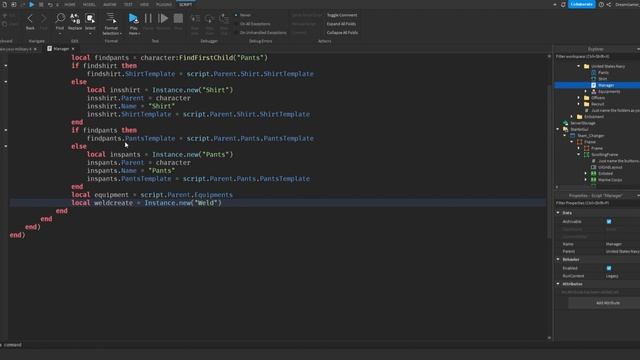Select Team_Changer ScreenGui in Explorer
Image resolution: width=640 pixels, height=360 pixels.
[x=590, y=136]
